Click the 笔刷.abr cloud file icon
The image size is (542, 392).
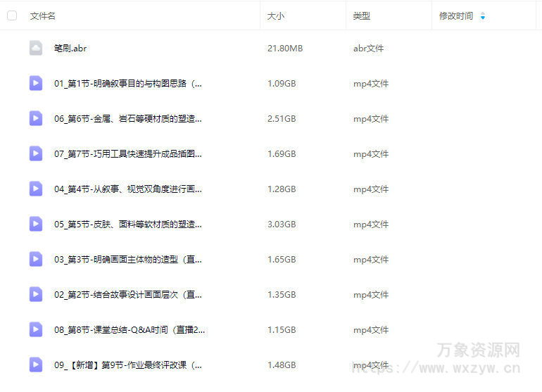pyautogui.click(x=36, y=48)
